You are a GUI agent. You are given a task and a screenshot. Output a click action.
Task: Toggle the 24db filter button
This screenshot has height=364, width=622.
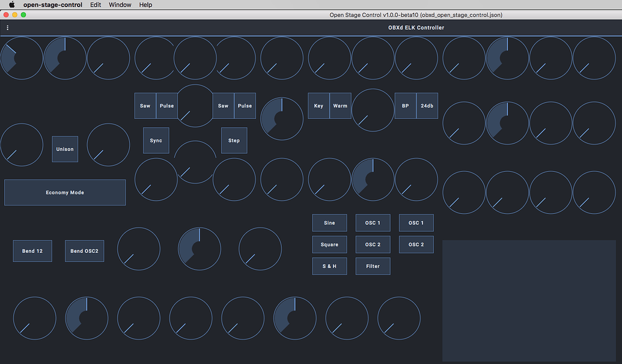(427, 106)
